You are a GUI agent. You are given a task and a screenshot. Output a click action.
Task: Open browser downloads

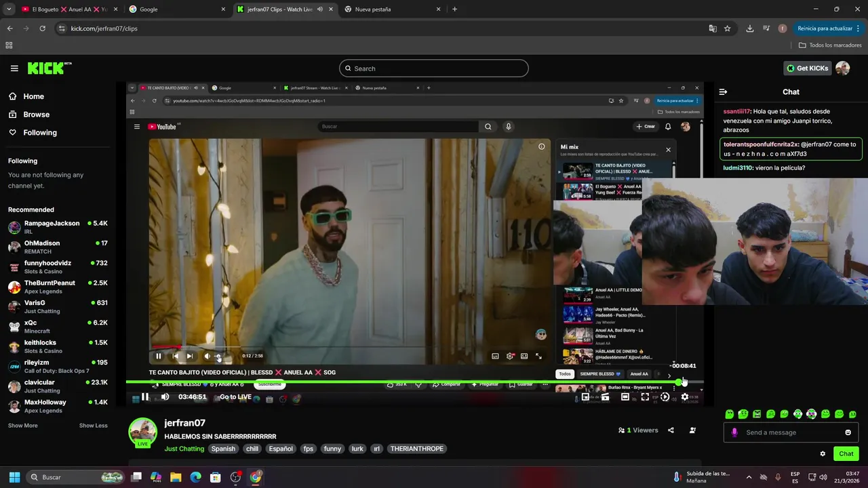749,28
